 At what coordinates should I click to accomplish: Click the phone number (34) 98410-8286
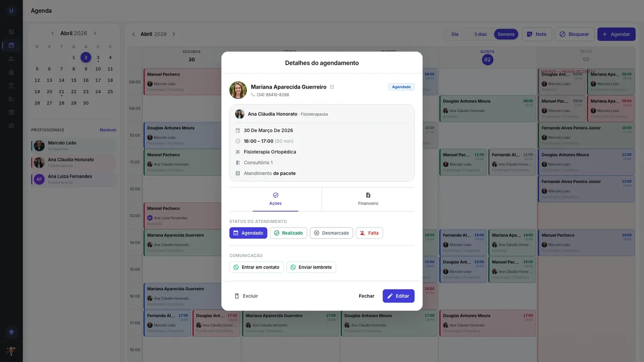tap(273, 95)
